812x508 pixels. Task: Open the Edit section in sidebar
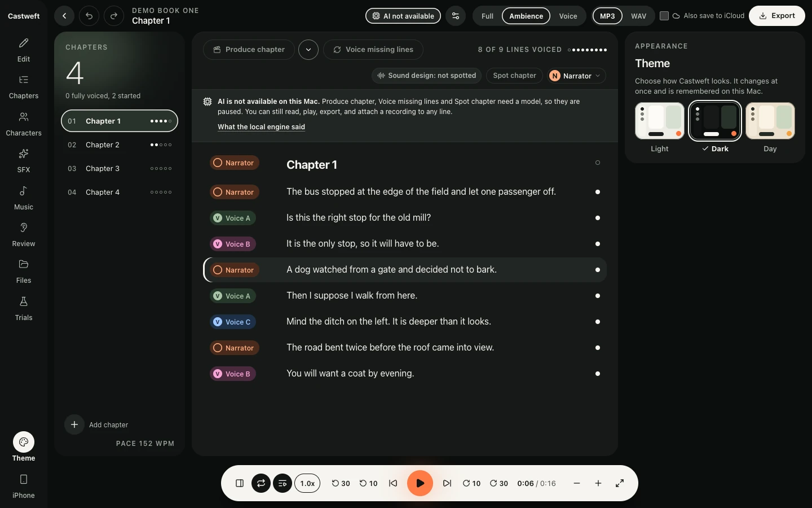click(24, 50)
